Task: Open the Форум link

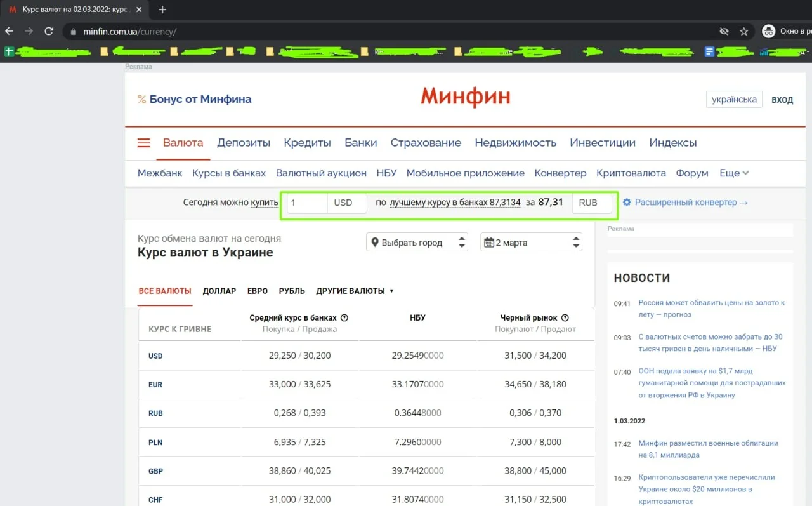Action: tap(693, 173)
